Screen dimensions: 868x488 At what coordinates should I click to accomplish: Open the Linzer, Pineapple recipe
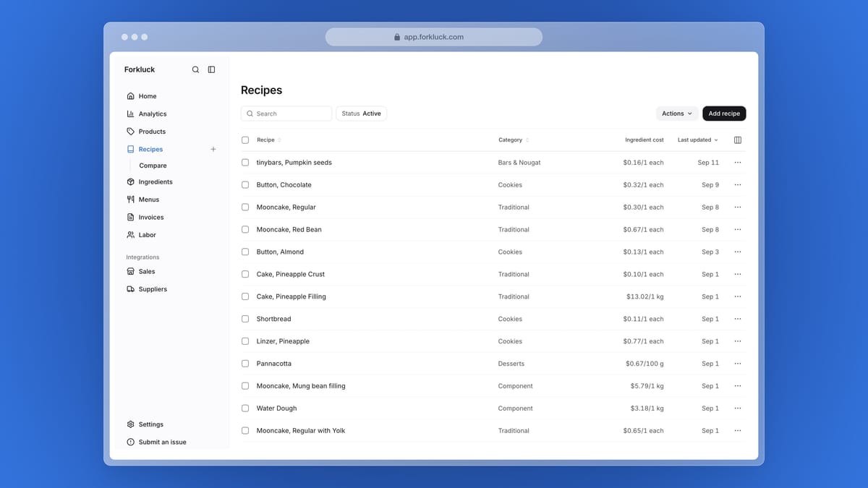pos(283,341)
